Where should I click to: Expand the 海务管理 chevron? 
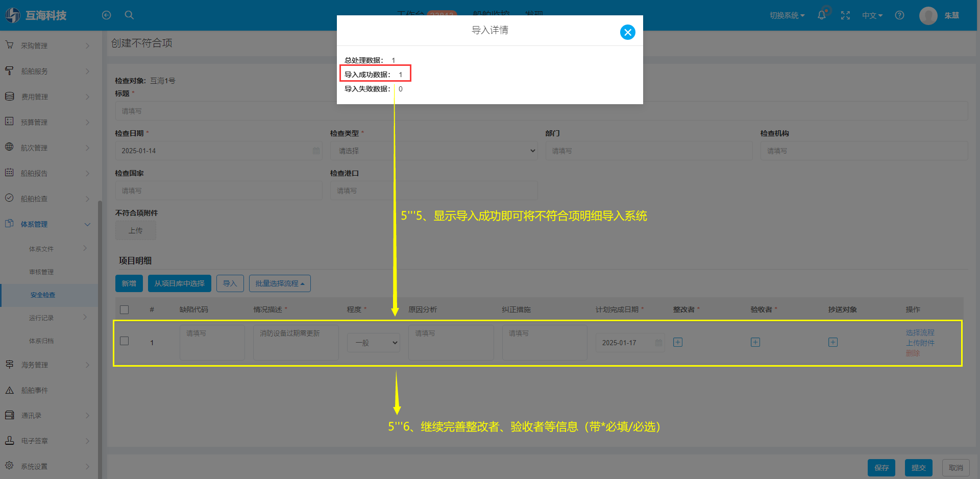click(87, 365)
